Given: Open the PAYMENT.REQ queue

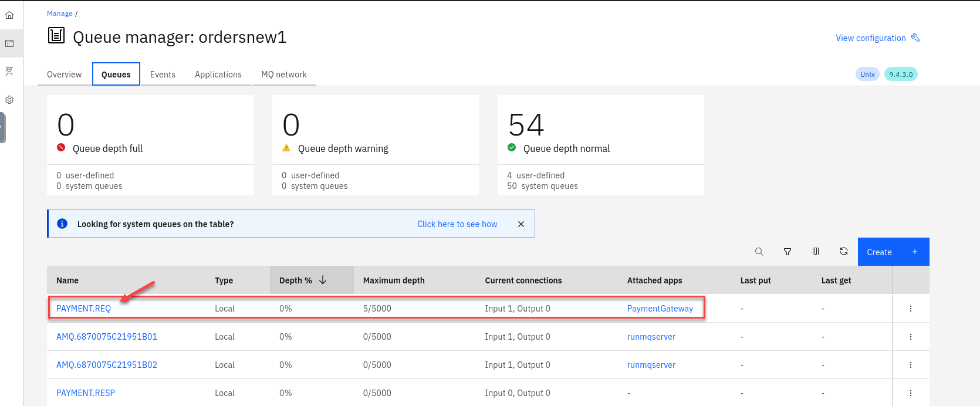Looking at the screenshot, I should point(83,309).
